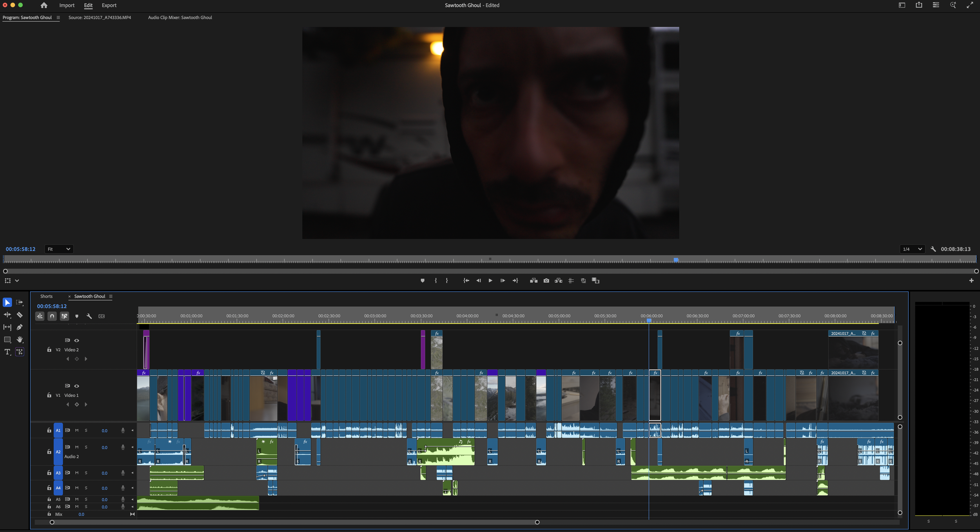
Task: Hide the Video 2 track output
Action: 77,340
